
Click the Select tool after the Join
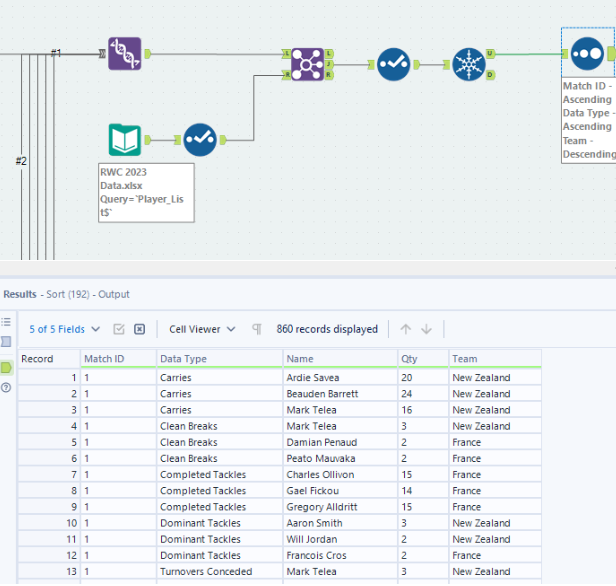pos(393,64)
